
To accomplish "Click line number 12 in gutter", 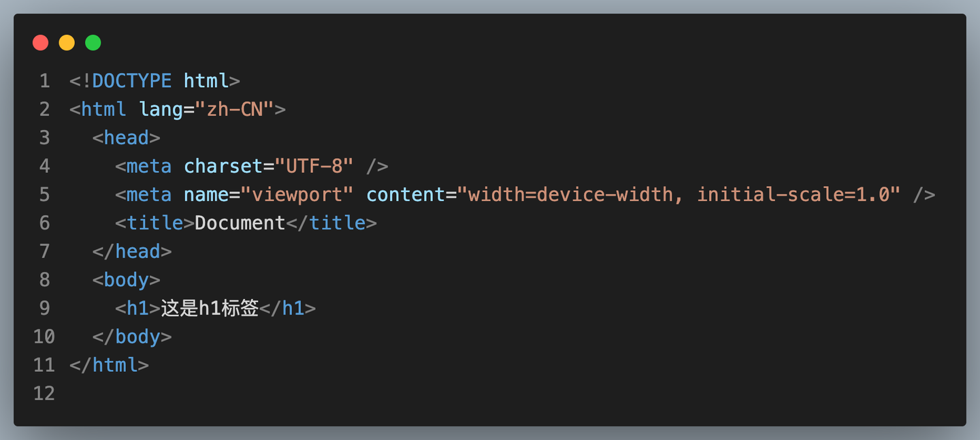I will 44,394.
